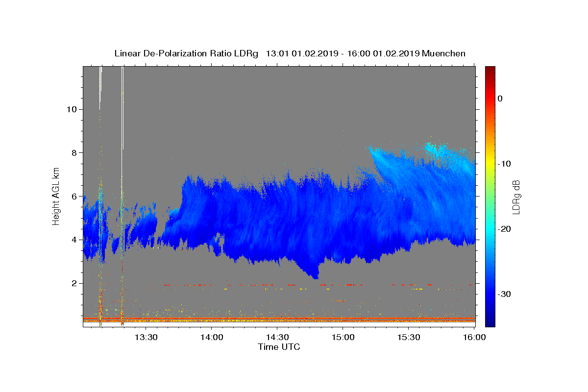Screen dimensions: 588x392
Task: Click the 'Time UTC' axis label
Action: (x=279, y=347)
